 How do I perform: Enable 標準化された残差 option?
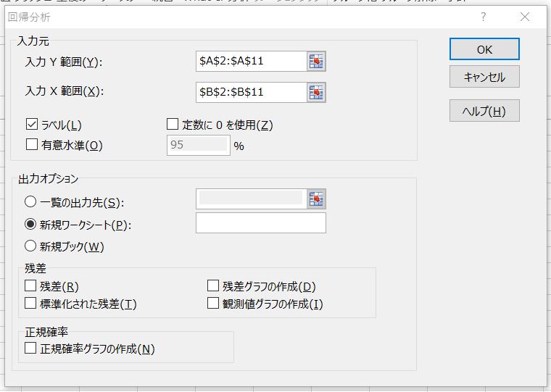coord(30,303)
